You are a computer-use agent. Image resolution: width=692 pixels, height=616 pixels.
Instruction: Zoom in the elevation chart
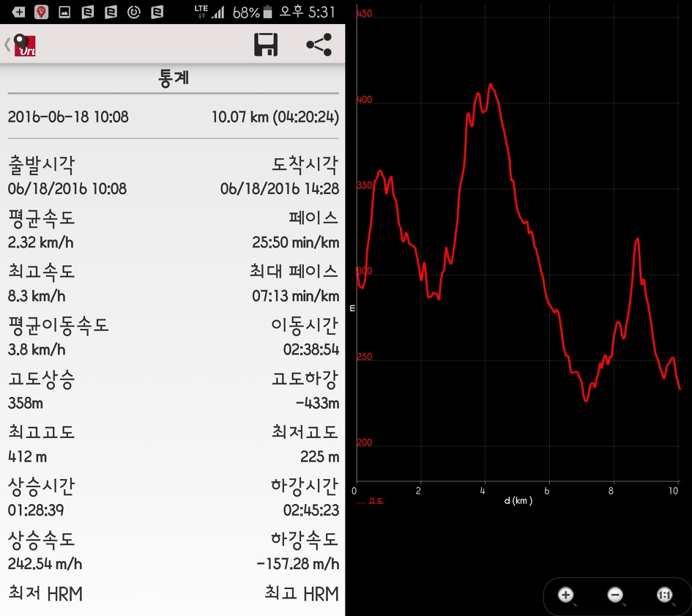tap(566, 595)
